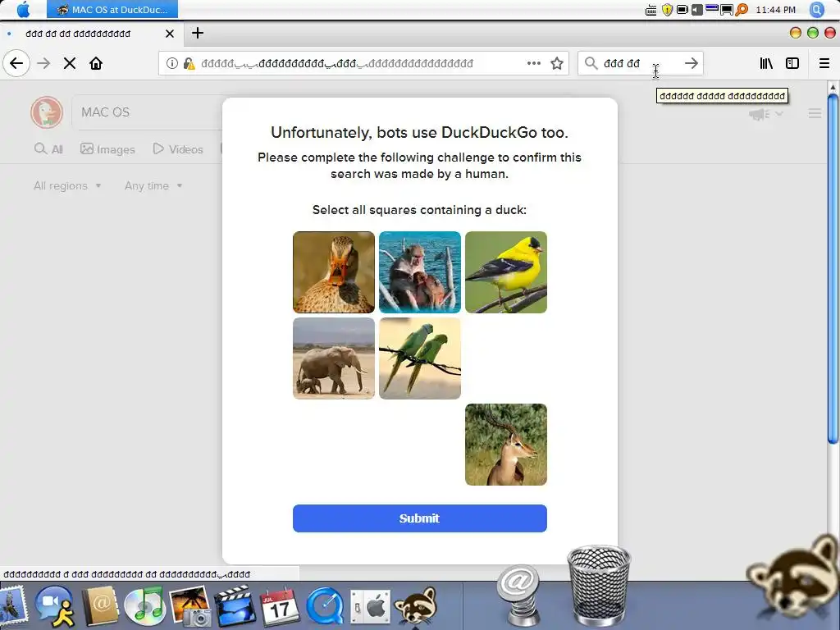Close the current browser tab
840x630 pixels.
[x=170, y=34]
